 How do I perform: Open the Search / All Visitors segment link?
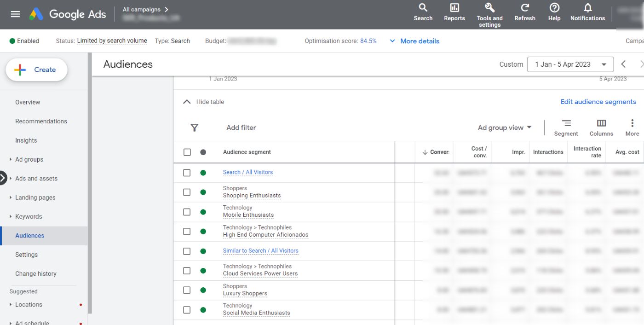click(x=248, y=172)
